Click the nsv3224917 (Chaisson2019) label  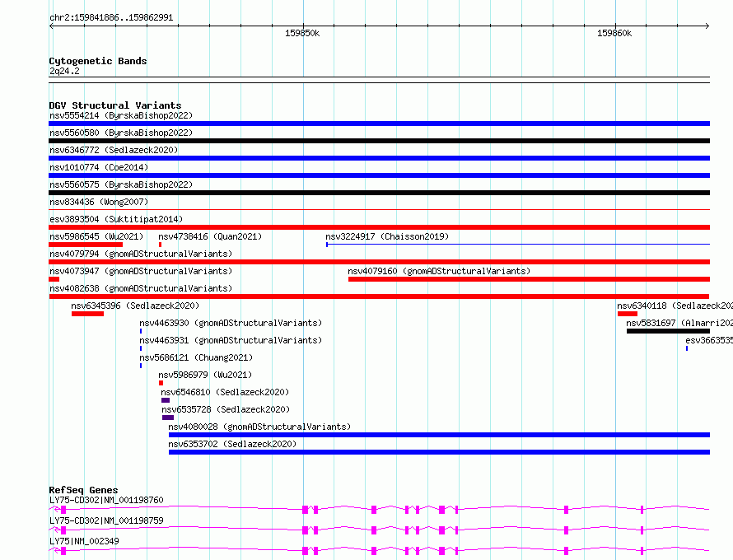(x=387, y=236)
